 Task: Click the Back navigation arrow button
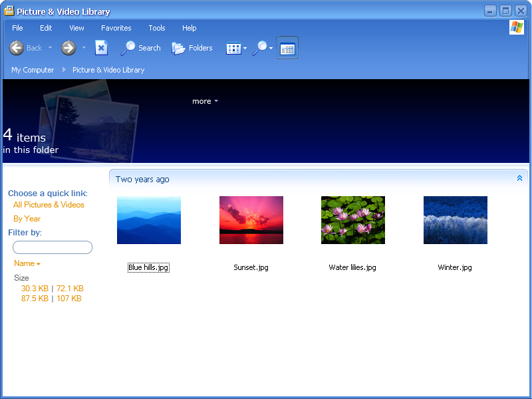coord(17,48)
